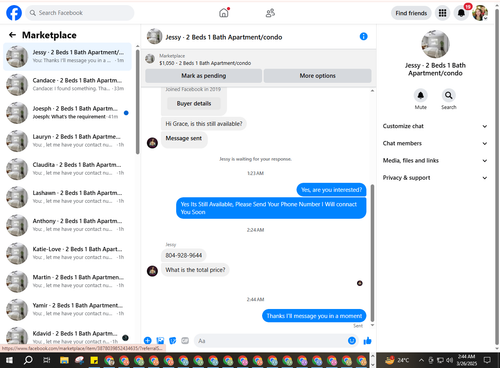Open emoji picker in message box
Image resolution: width=500 pixels, height=368 pixels.
coord(352,340)
